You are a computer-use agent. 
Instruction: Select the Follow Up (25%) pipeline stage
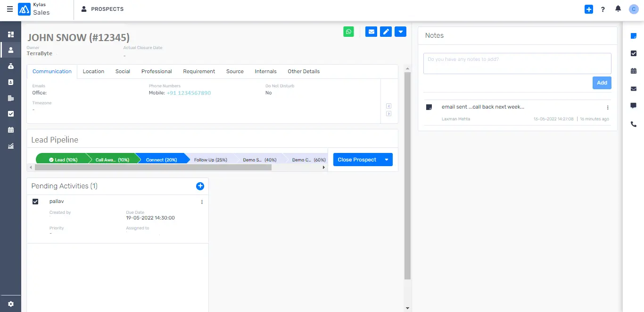pyautogui.click(x=211, y=159)
